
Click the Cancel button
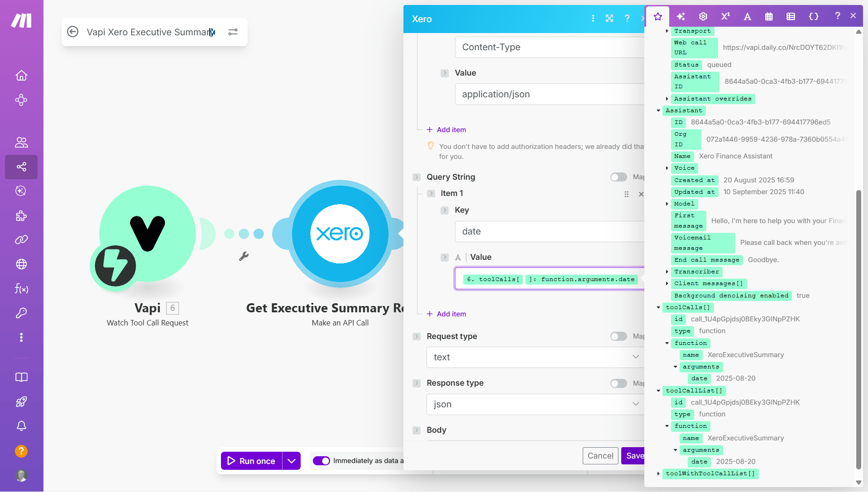coord(600,456)
